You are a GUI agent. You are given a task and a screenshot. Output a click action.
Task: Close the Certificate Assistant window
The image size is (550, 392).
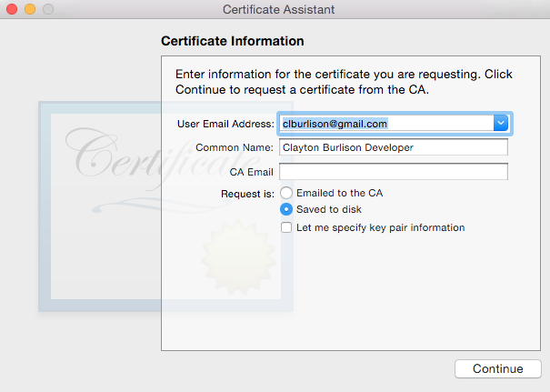pos(12,9)
